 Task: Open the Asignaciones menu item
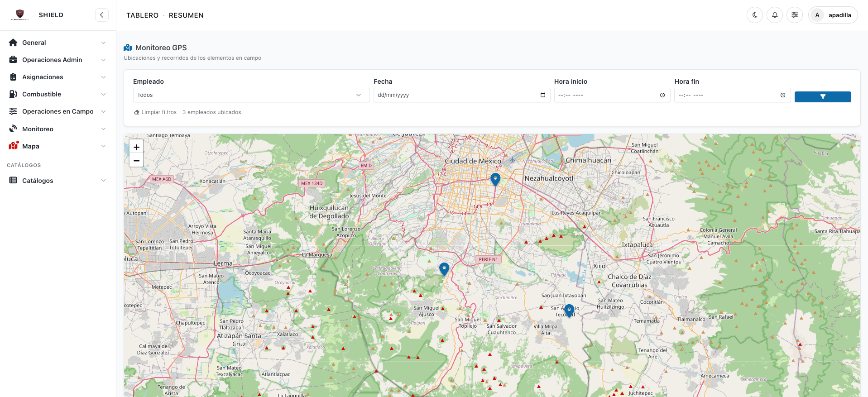(58, 77)
